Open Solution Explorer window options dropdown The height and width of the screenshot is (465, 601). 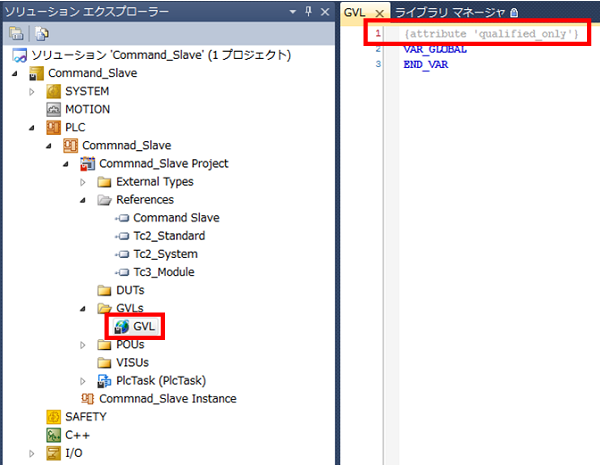[291, 11]
